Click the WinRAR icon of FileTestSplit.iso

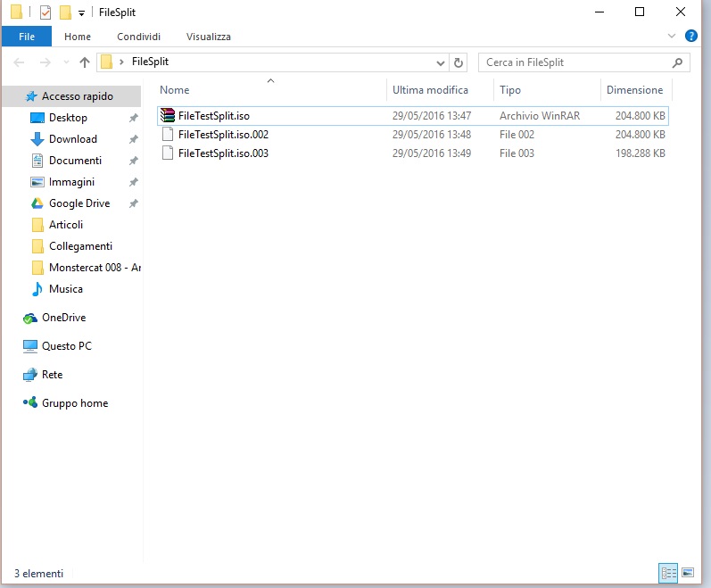pyautogui.click(x=168, y=116)
